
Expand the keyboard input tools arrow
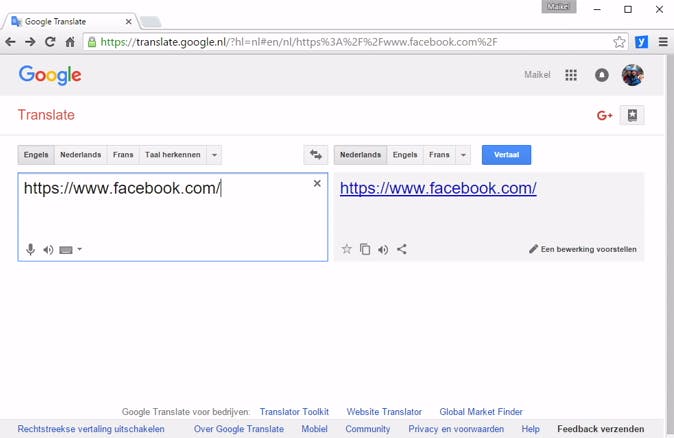80,249
